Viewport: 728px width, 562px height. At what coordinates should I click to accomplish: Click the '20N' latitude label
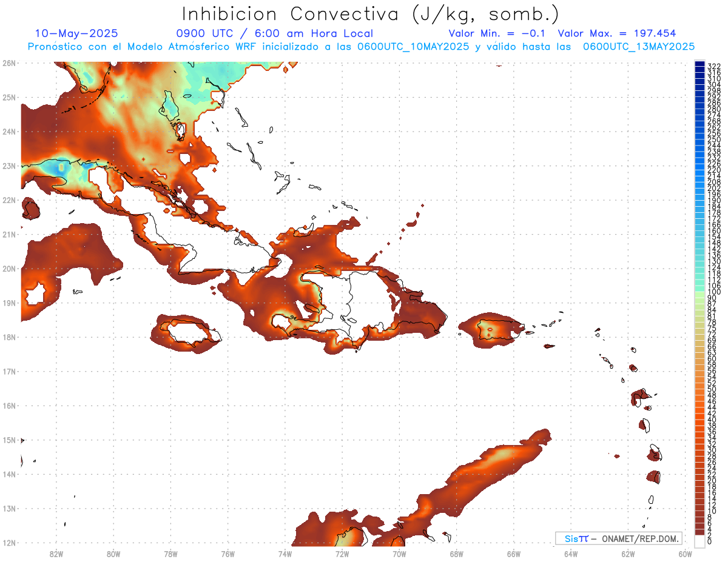pos(8,269)
